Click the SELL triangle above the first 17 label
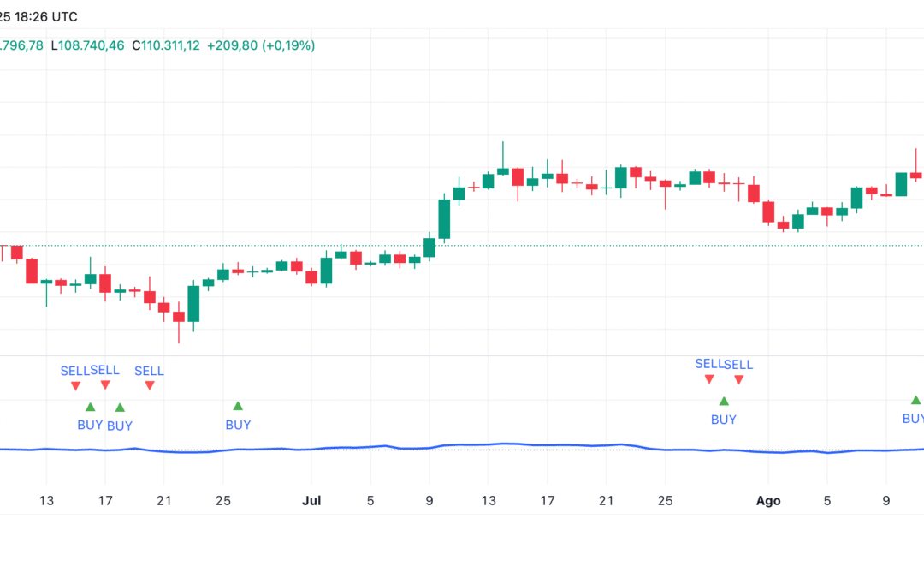 coord(105,385)
